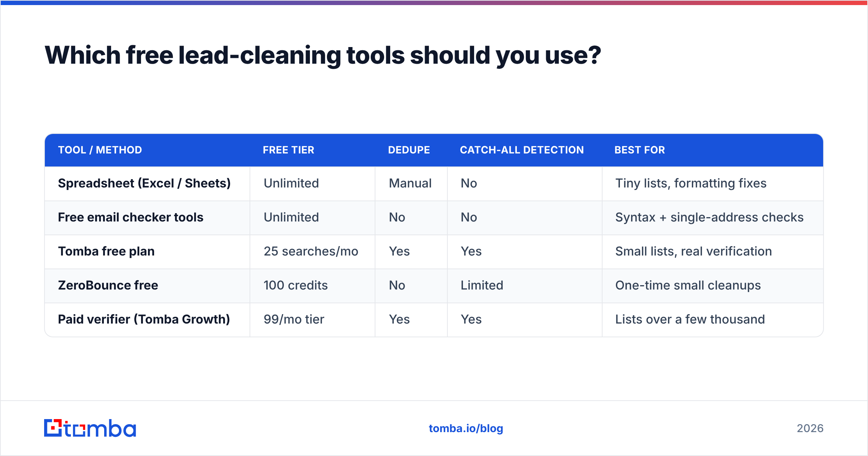Click 'Lists over a few thousand' cell
Viewport: 868px width, 456px height.
pos(690,319)
